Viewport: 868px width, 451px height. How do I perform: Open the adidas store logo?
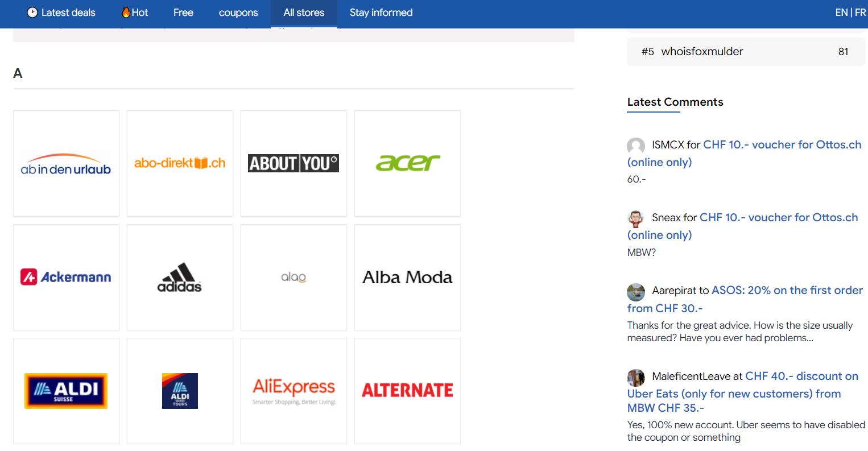180,278
